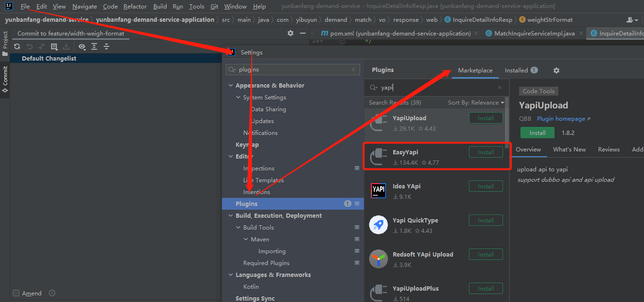Open the Refactor menu
This screenshot has height=302, width=644.
[135, 6]
